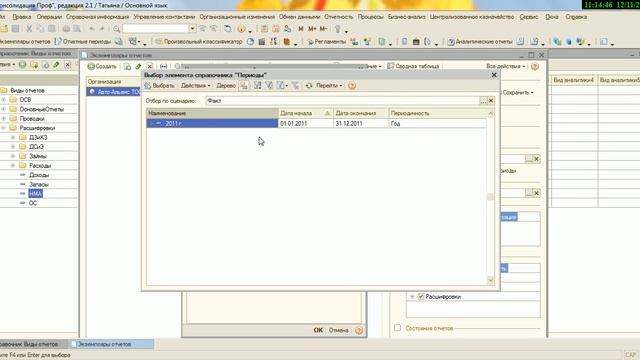Viewport: 640px width, 360px height.
Task: Select the 31.12.2011 end date cell
Action: (361, 123)
